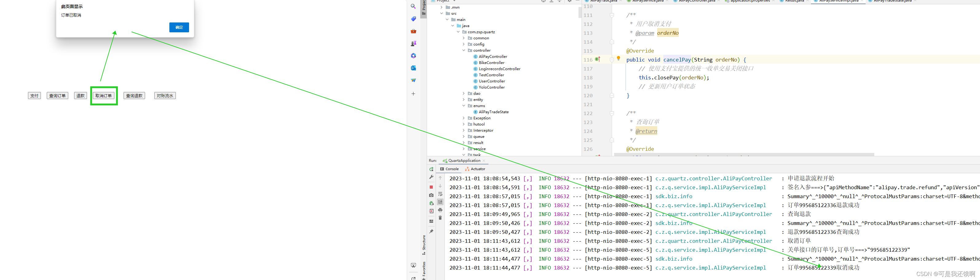Click the up arrow in console toolbar
980x280 pixels.
[x=440, y=178]
